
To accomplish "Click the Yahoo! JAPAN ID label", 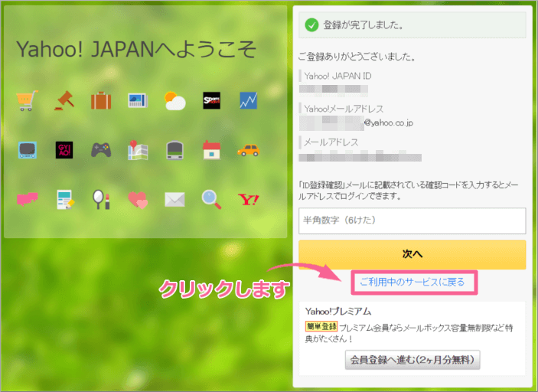I will (337, 76).
